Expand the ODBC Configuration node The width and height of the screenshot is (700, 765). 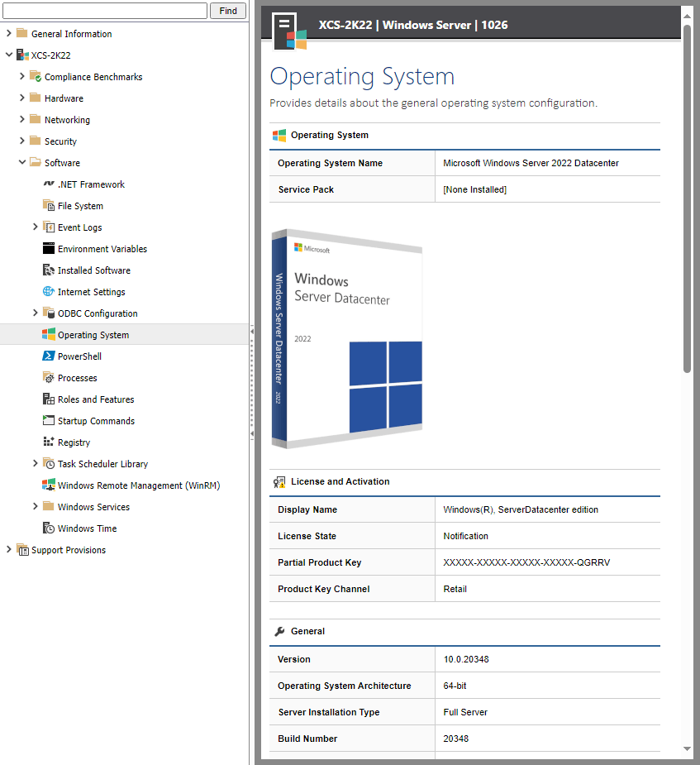pyautogui.click(x=35, y=313)
